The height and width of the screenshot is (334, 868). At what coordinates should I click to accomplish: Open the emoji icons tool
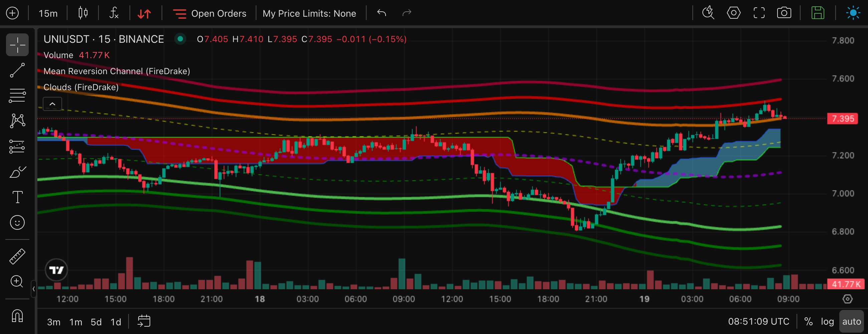pyautogui.click(x=17, y=222)
